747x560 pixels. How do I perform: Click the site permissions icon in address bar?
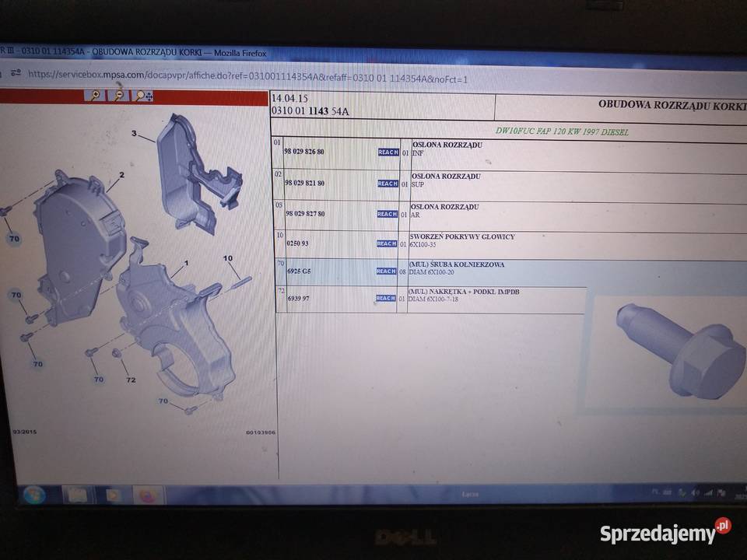[x=16, y=74]
